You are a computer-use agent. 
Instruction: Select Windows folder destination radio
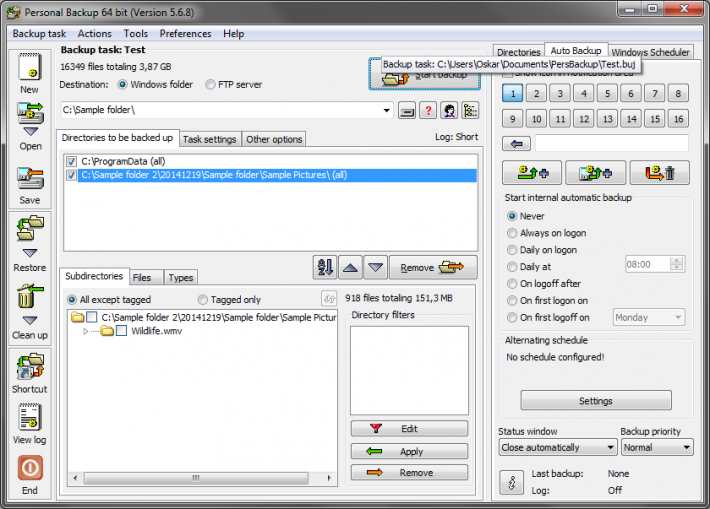(122, 84)
